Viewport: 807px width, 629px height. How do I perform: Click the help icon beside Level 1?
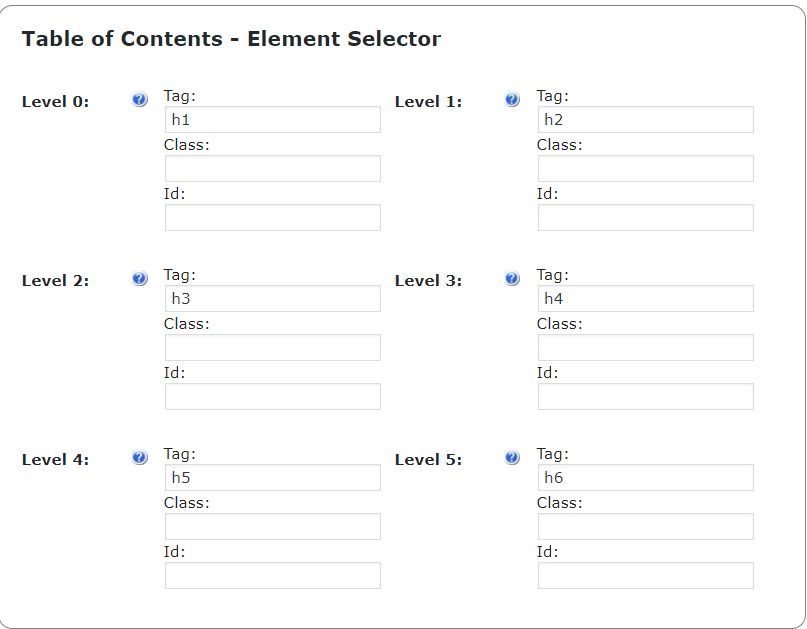[x=512, y=100]
